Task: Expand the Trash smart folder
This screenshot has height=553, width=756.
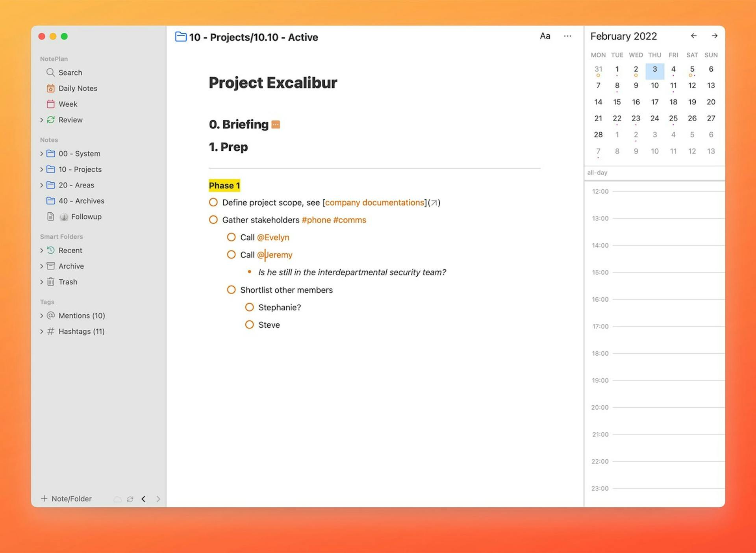Action: click(42, 282)
